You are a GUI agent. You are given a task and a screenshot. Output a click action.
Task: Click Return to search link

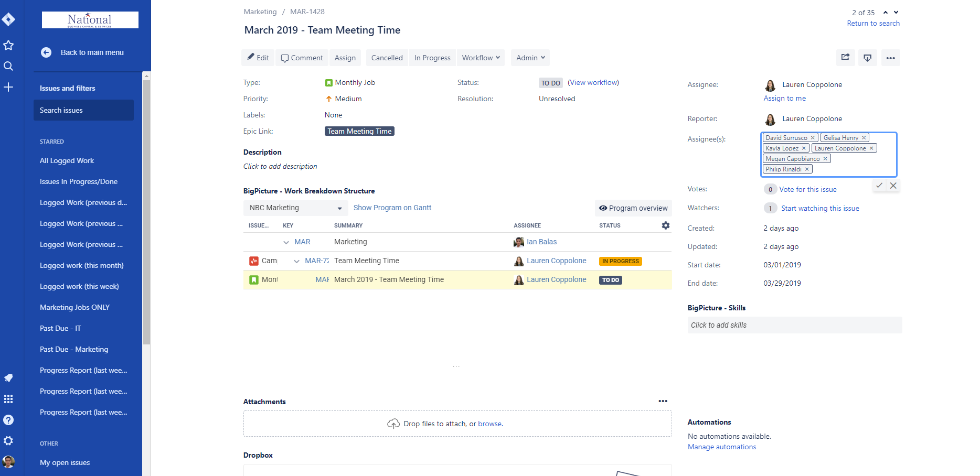[x=874, y=23]
